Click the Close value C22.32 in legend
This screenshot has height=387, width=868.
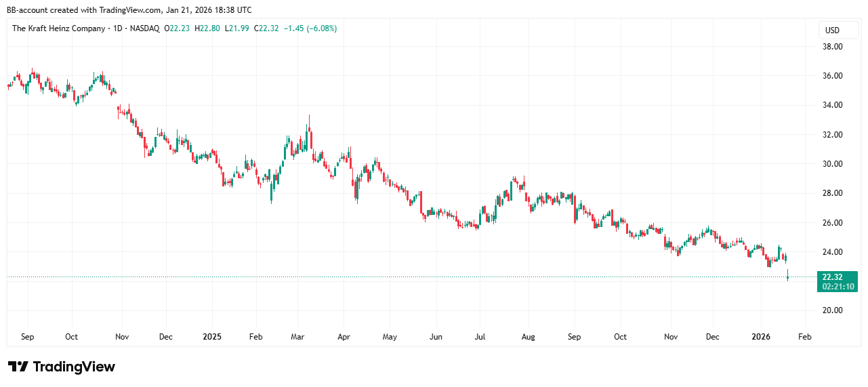267,28
